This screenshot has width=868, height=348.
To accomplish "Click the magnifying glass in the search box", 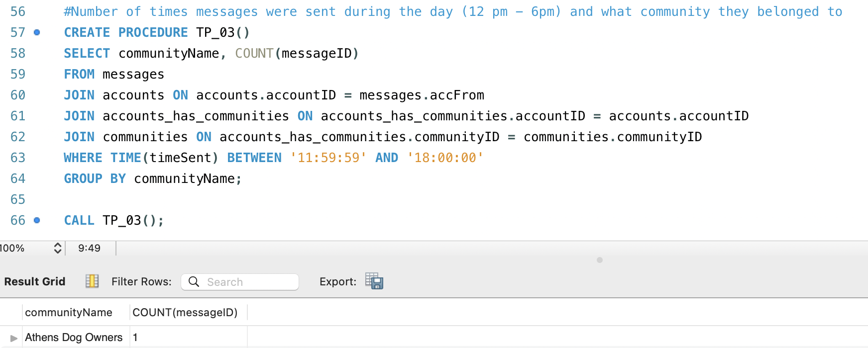I will (194, 282).
